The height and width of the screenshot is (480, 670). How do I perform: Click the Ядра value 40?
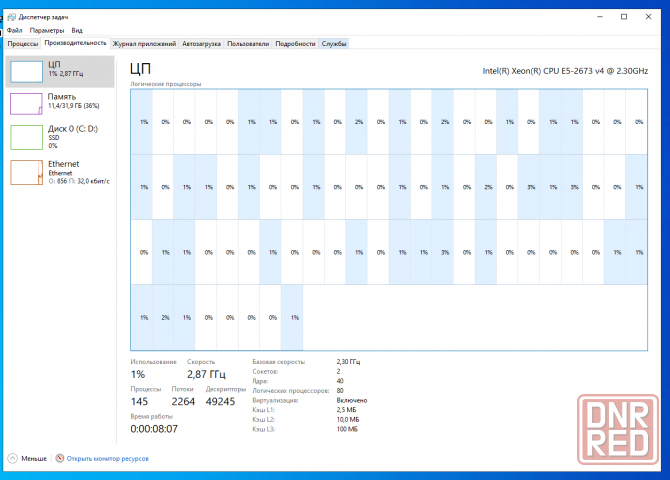(x=340, y=381)
